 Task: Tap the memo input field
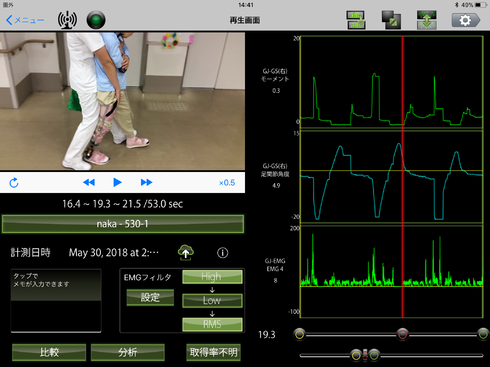56,301
